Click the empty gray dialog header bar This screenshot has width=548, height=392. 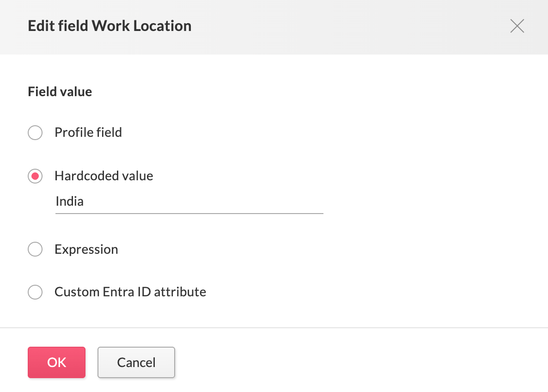[347, 26]
